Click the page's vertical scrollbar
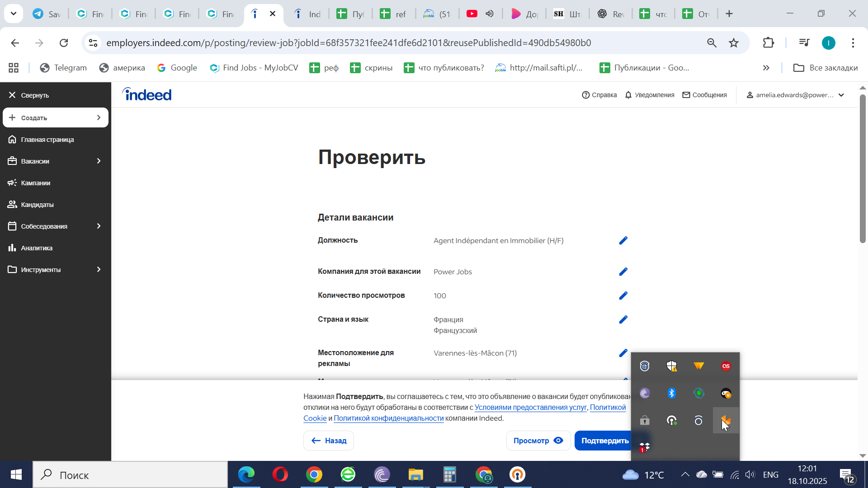Screen dimensions: 868x488 pos(862,169)
